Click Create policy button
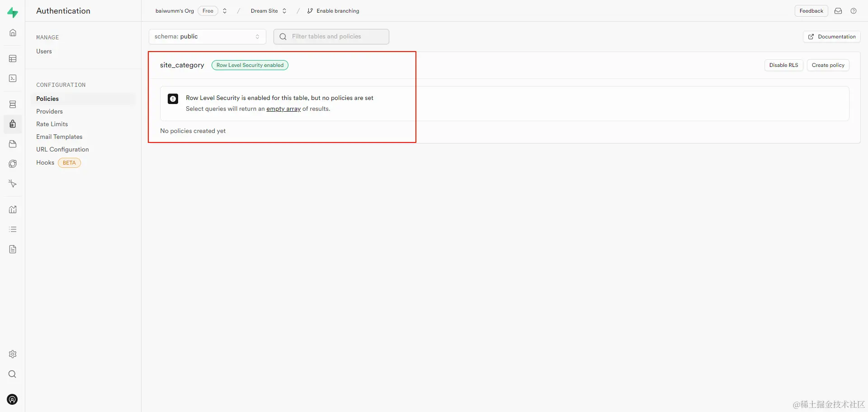 (828, 65)
